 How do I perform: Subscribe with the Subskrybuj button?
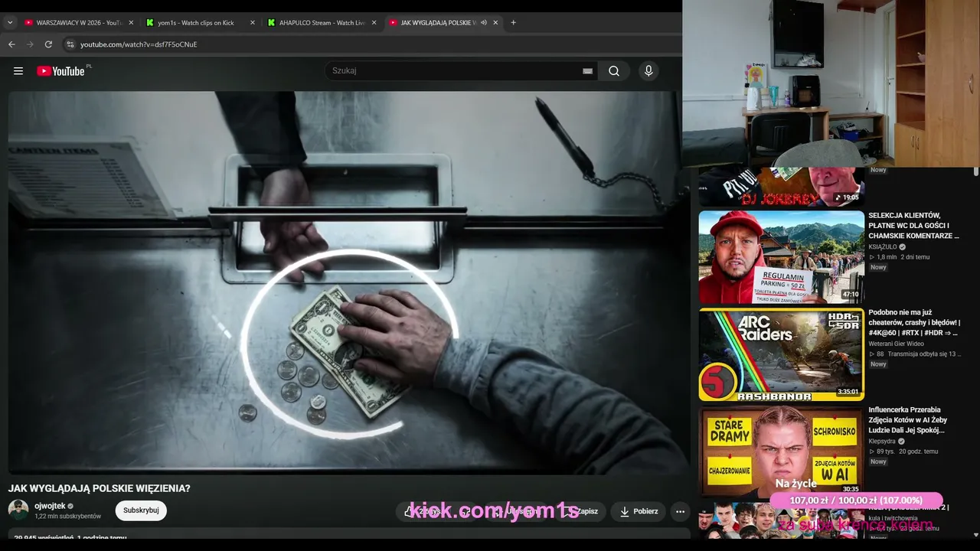(x=141, y=510)
